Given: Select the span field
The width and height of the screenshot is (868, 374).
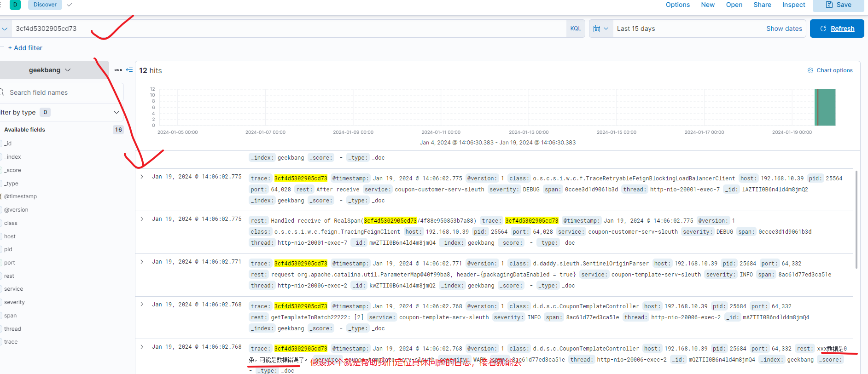Looking at the screenshot, I should pos(10,316).
